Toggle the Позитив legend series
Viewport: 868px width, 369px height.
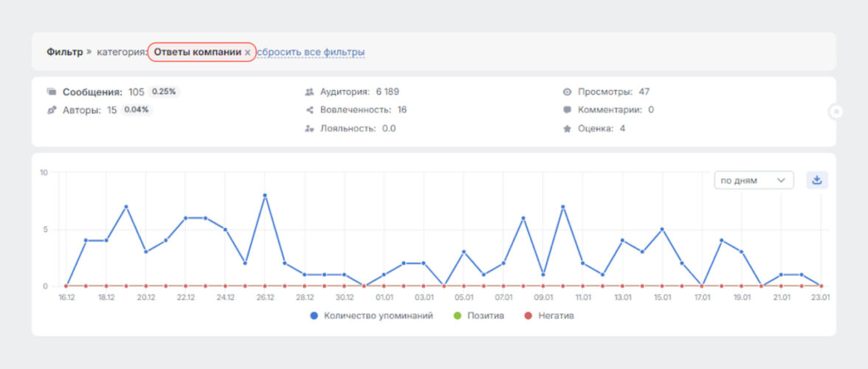480,316
